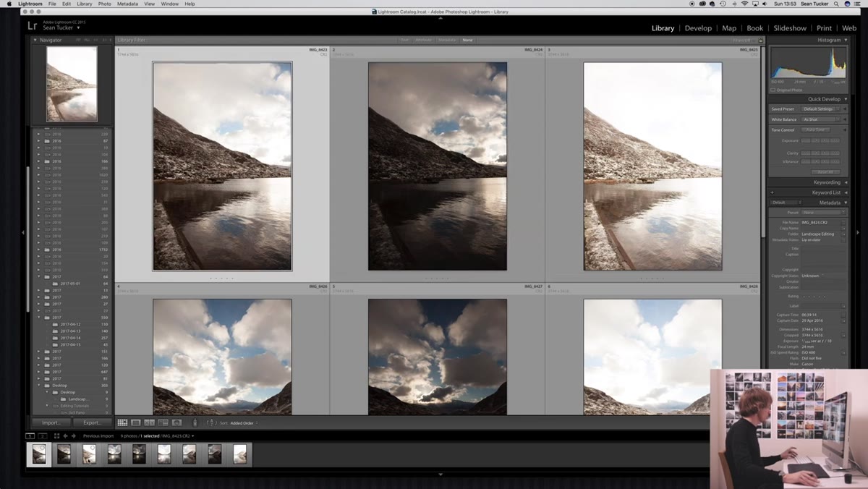Open People view icon in the toolbar

(176, 422)
